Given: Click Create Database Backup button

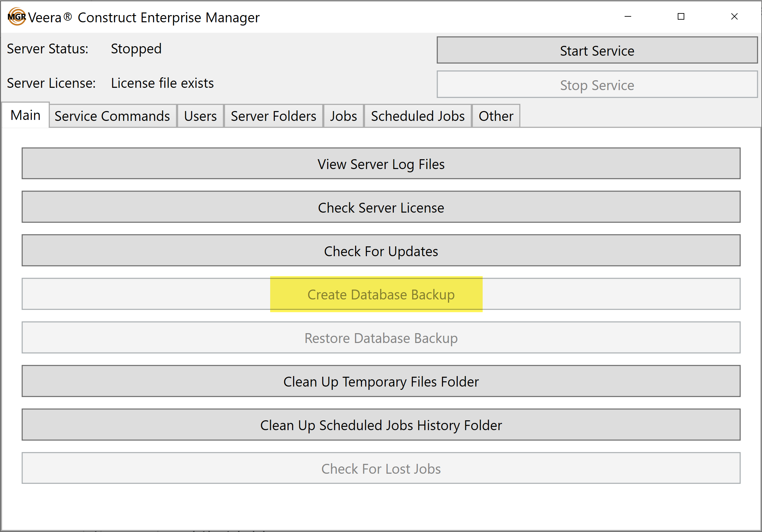Looking at the screenshot, I should pyautogui.click(x=381, y=294).
